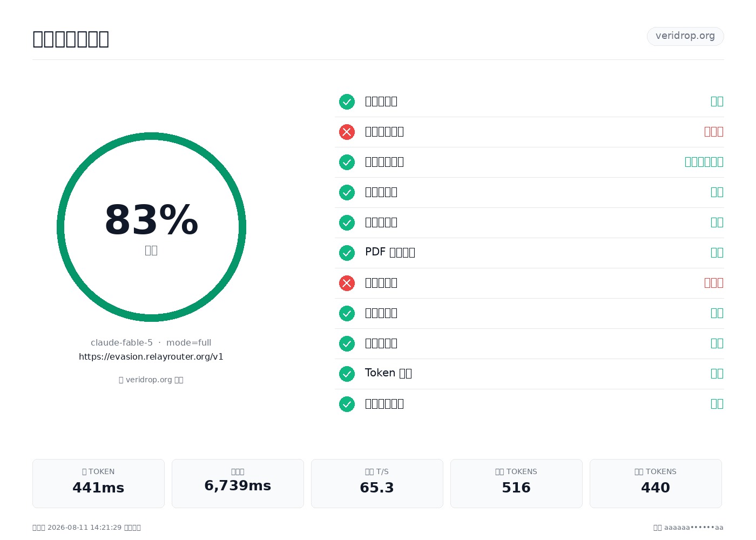Click the second red X failure icon
Image resolution: width=756 pixels, height=540 pixels.
pos(347,283)
